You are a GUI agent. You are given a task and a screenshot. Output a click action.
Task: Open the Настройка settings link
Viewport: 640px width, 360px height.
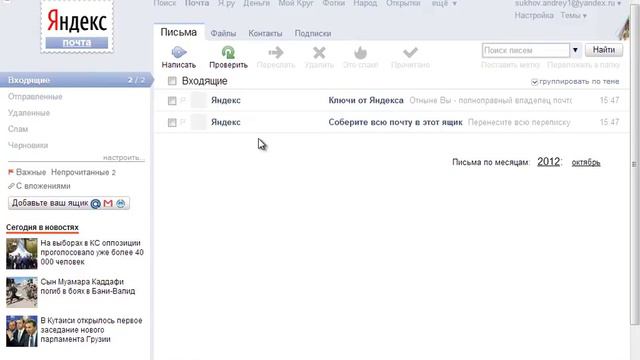pyautogui.click(x=534, y=16)
